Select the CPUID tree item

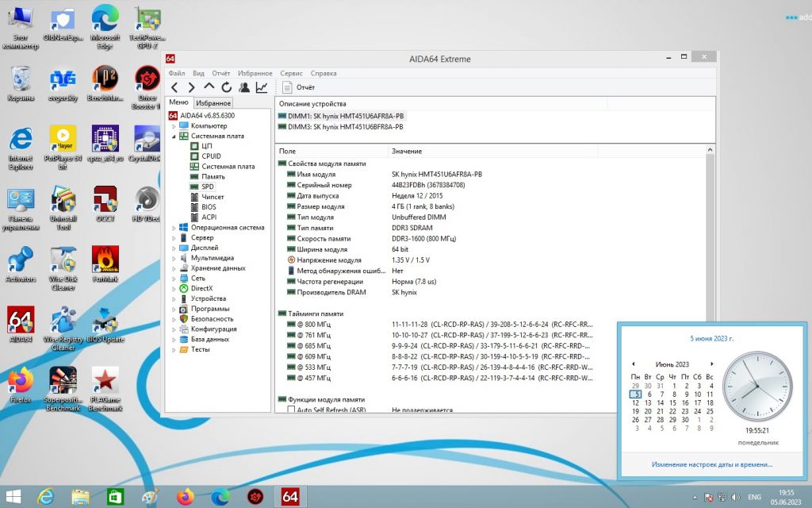(211, 156)
